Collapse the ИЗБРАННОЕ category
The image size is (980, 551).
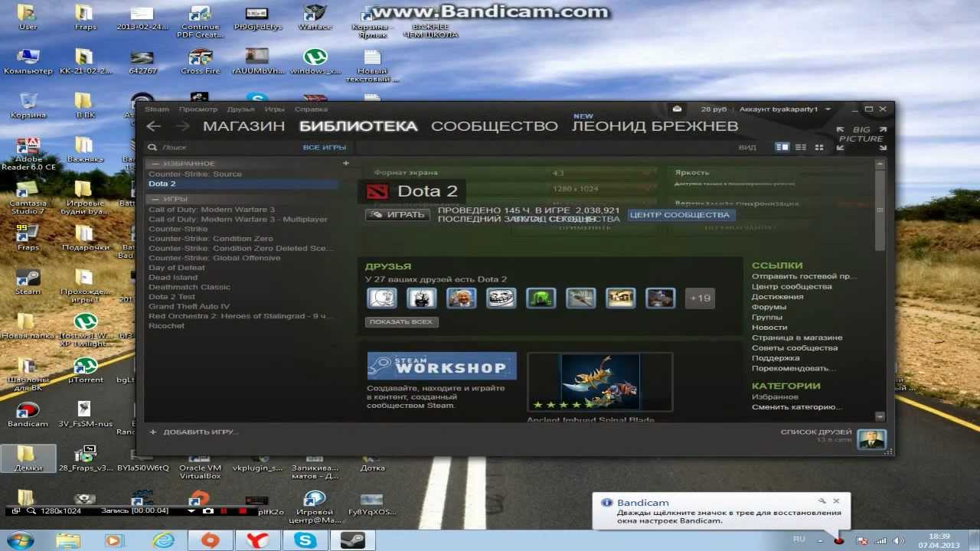click(x=155, y=164)
